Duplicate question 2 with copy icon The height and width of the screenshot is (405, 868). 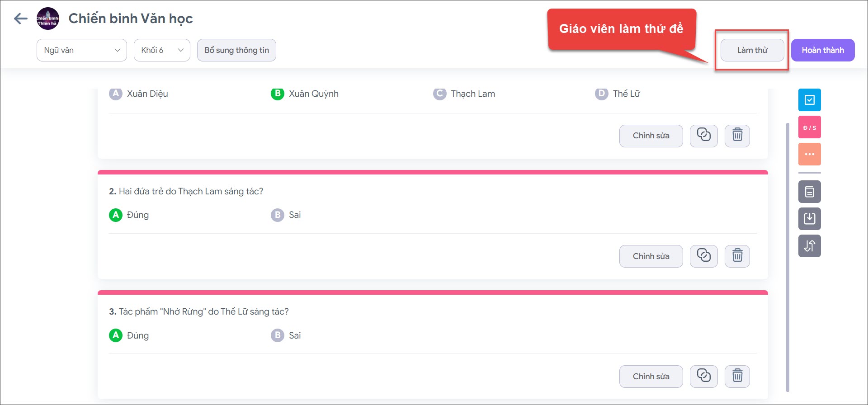(703, 256)
